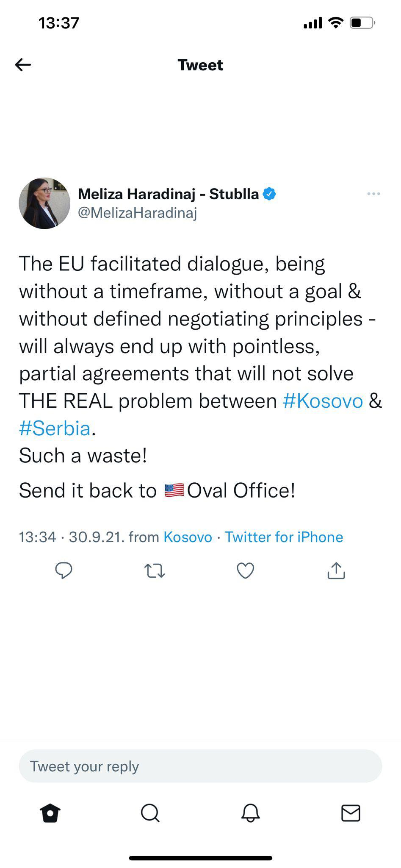Open the Notifications bell tab

pos(250,813)
